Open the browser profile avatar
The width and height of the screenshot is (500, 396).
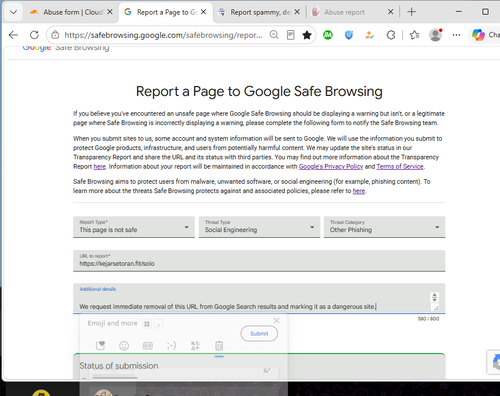435,35
